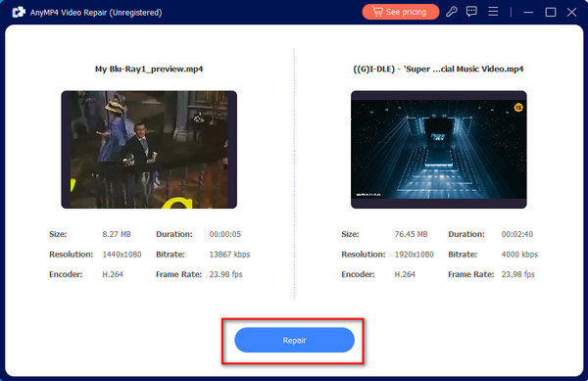Click the AnyMP4 Video Repair (Unregistered) title

tap(96, 13)
